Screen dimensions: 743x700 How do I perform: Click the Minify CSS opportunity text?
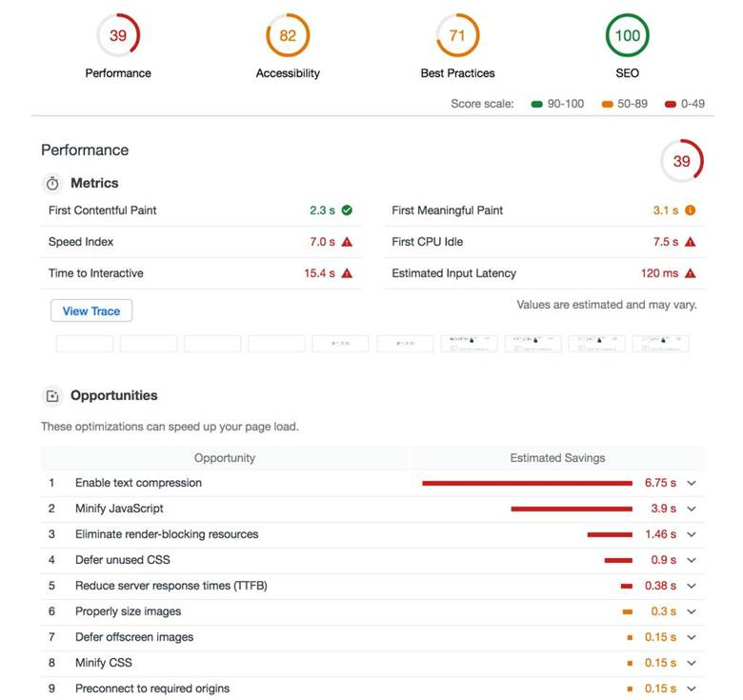(x=104, y=663)
